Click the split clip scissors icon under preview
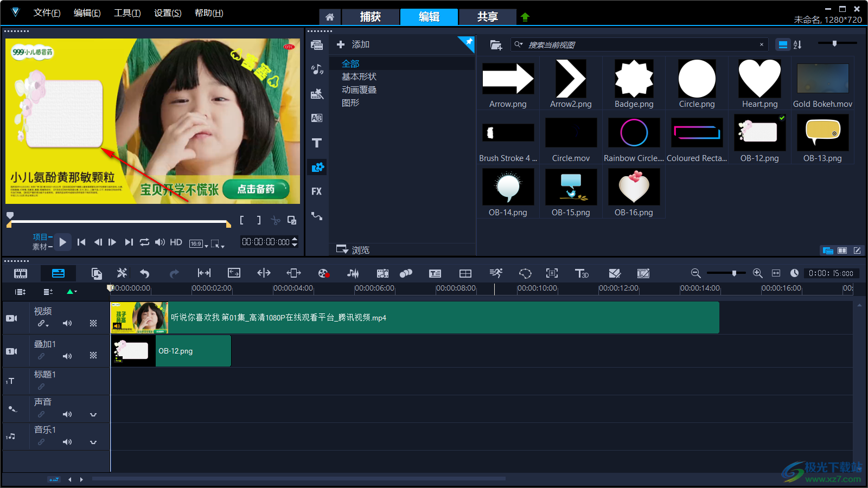This screenshot has height=488, width=868. [276, 220]
